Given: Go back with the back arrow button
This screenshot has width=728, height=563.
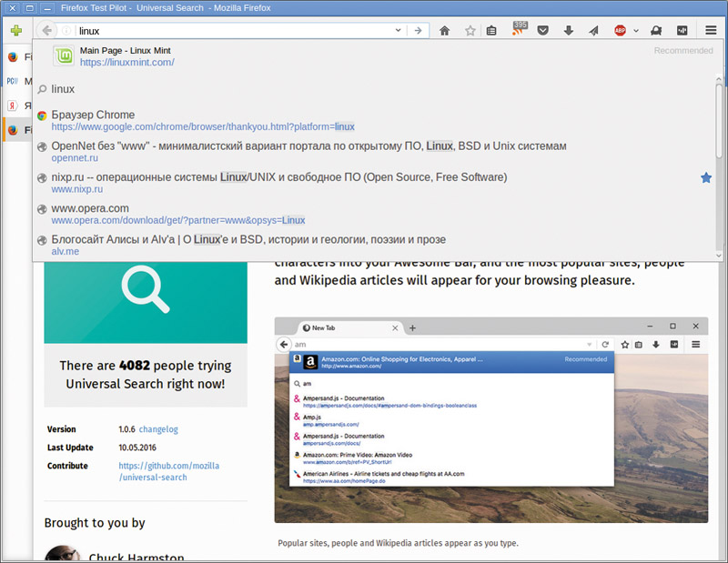Looking at the screenshot, I should pos(46,31).
